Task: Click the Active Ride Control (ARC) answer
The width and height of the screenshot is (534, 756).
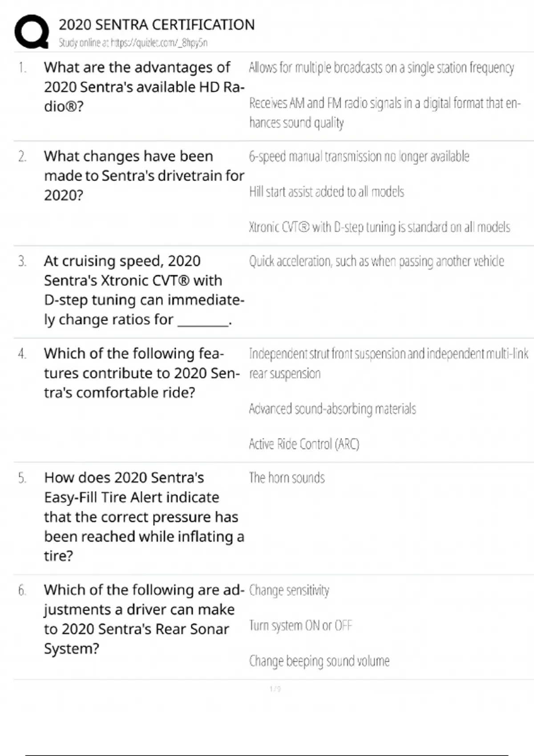Action: [x=304, y=444]
